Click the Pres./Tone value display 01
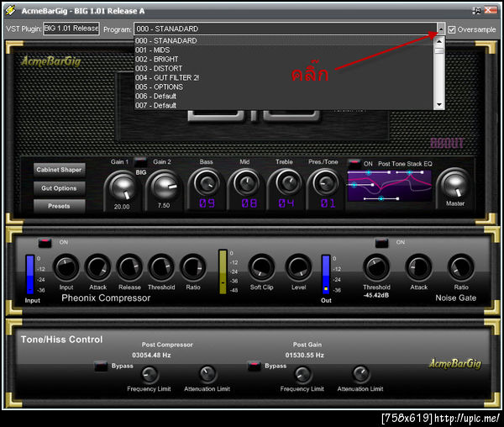Image resolution: width=504 pixels, height=427 pixels. (x=328, y=203)
